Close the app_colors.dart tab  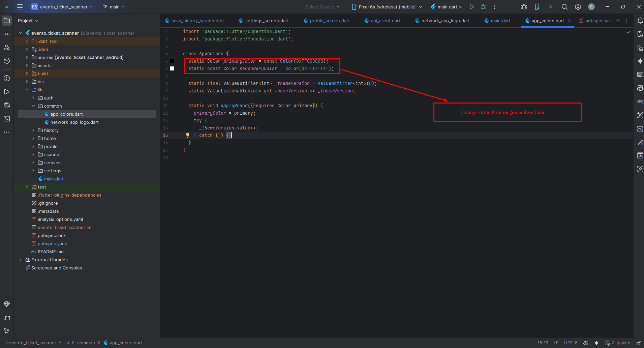point(569,21)
